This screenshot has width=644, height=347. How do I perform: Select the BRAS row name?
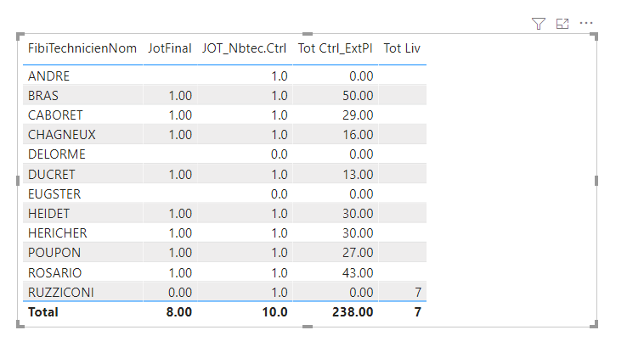(x=43, y=96)
